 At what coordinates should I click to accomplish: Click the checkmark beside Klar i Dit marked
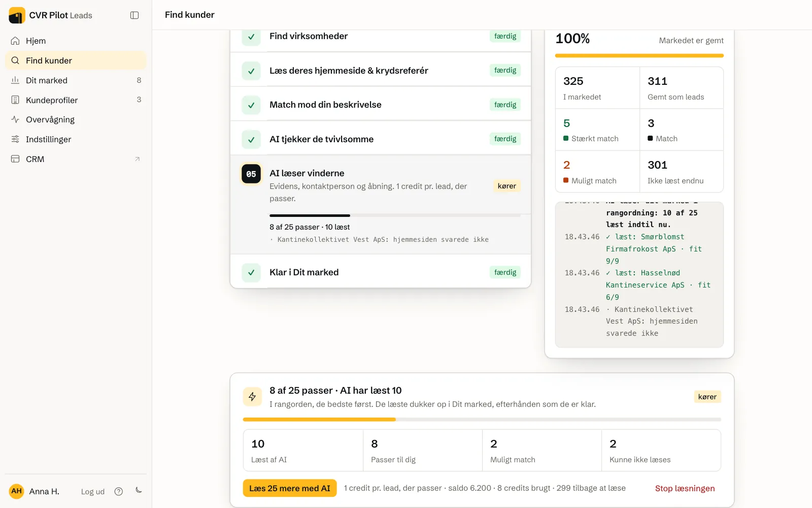251,273
